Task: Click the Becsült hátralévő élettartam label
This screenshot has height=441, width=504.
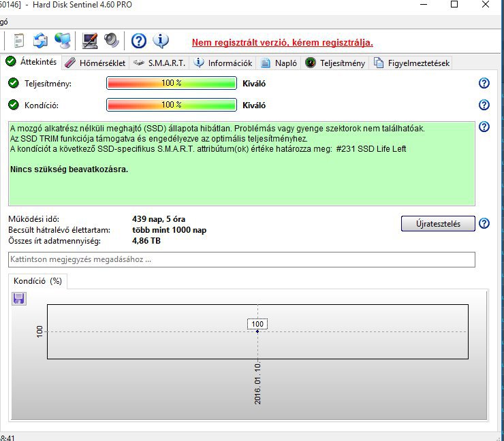Action: pyautogui.click(x=59, y=230)
